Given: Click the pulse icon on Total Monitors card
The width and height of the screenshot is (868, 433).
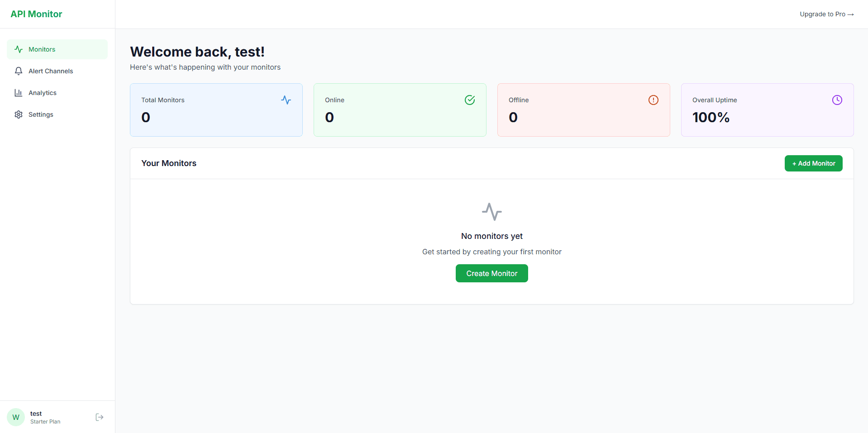Looking at the screenshot, I should 286,100.
